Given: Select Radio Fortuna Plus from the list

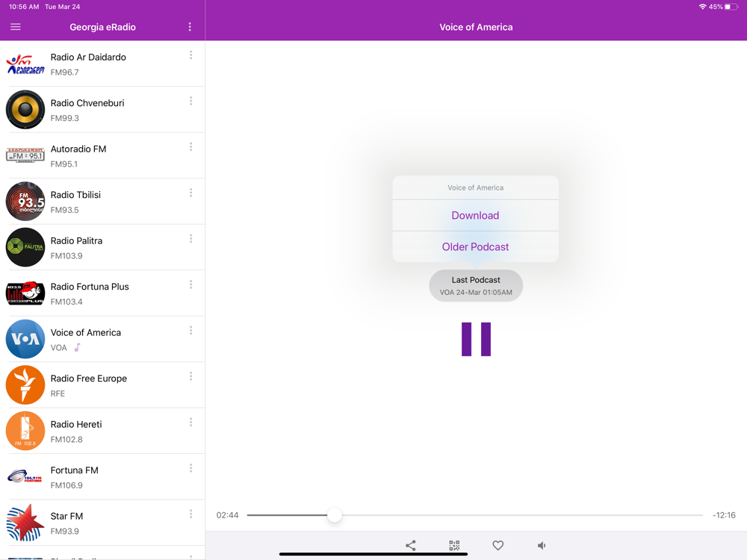Looking at the screenshot, I should tap(102, 293).
